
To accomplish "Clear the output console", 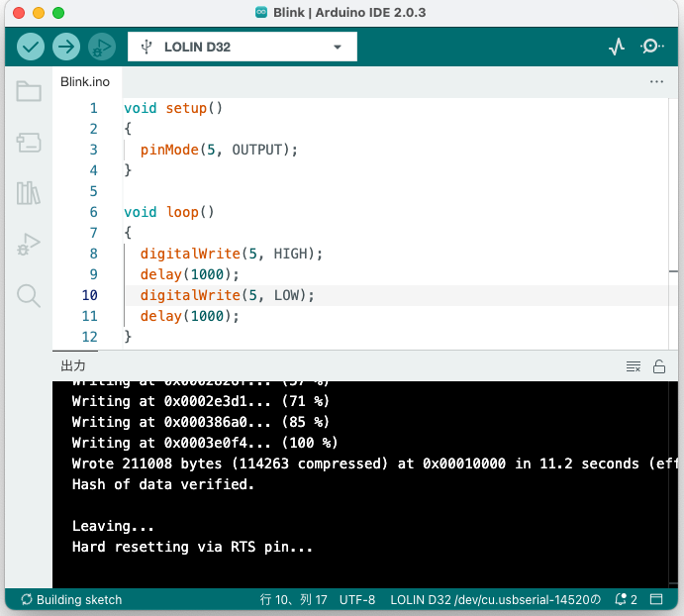I will (x=634, y=366).
